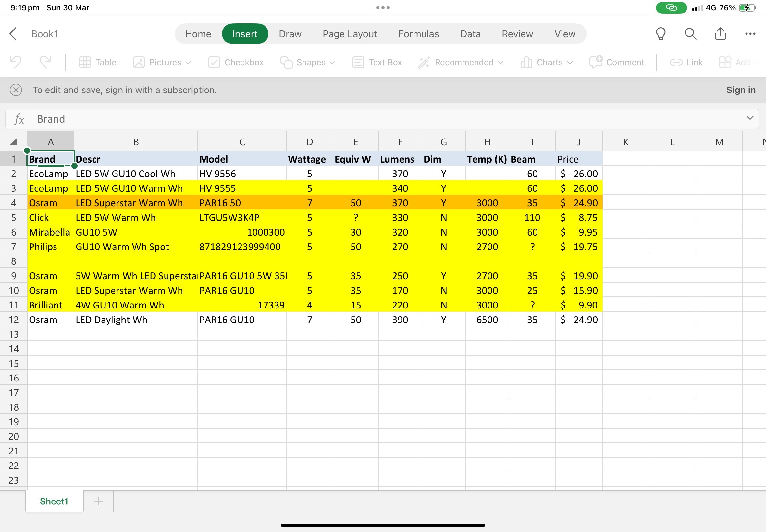The height and width of the screenshot is (532, 766).
Task: Switch to the Formulas tab
Action: (x=418, y=34)
